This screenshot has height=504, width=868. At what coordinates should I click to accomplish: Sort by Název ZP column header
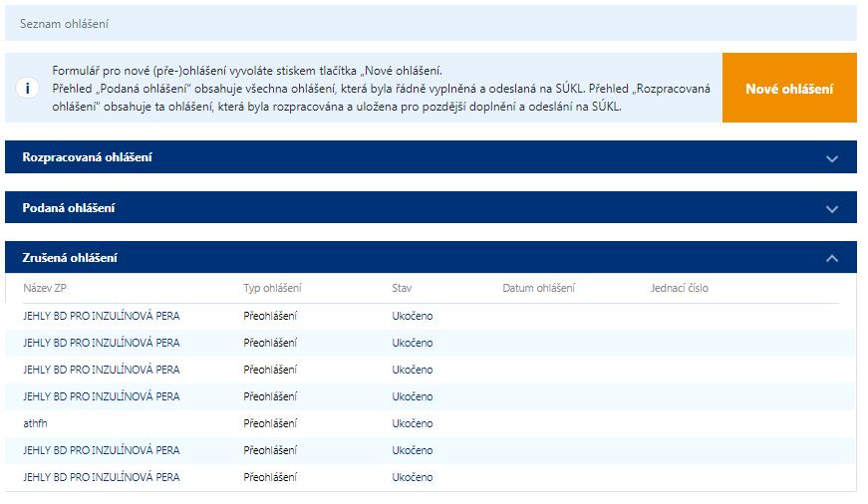(x=44, y=288)
